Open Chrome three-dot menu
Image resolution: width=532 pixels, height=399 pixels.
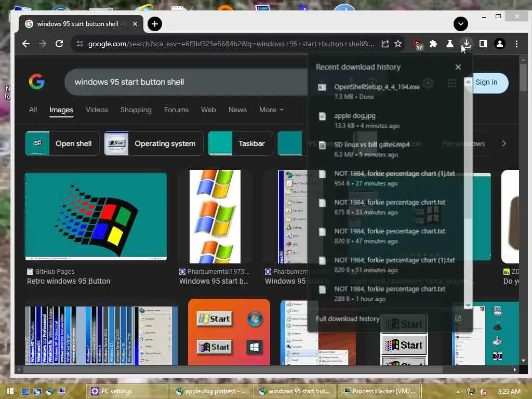pyautogui.click(x=516, y=44)
